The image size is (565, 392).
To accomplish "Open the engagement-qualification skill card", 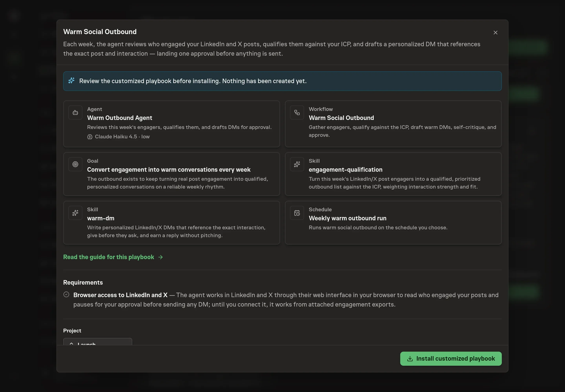I will tap(393, 174).
